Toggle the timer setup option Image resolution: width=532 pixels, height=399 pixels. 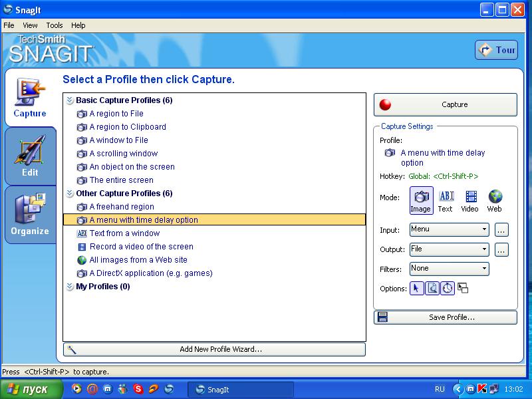pyautogui.click(x=448, y=289)
